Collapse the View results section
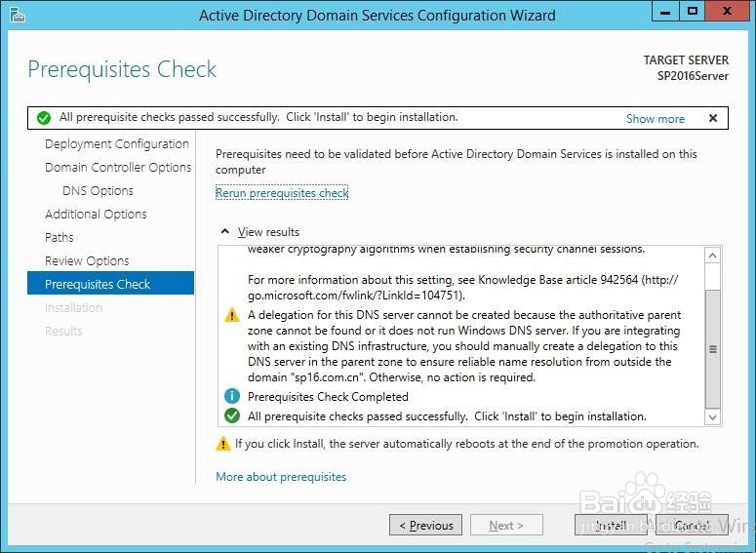The height and width of the screenshot is (553, 756). [224, 231]
